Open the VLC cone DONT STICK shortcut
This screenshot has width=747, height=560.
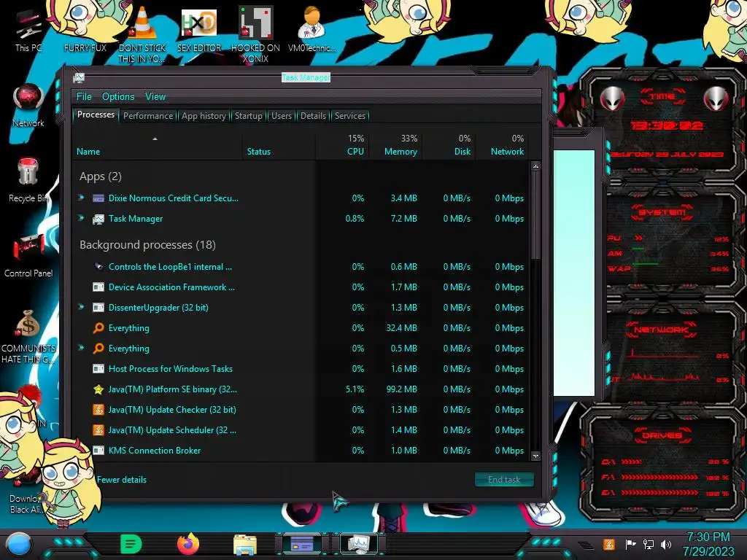click(142, 34)
